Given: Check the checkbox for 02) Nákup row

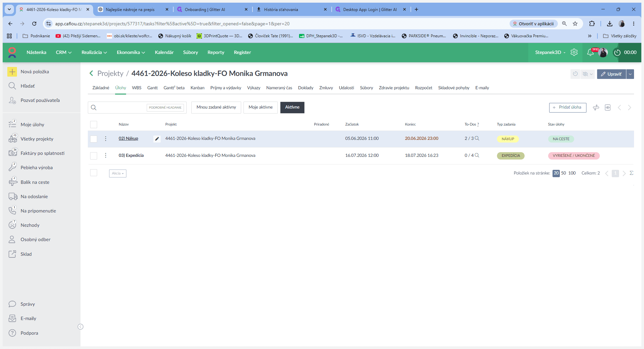Looking at the screenshot, I should 94,139.
